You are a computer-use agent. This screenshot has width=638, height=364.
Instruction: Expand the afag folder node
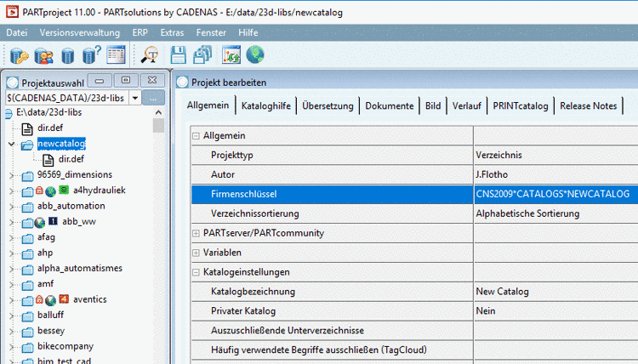coord(11,237)
